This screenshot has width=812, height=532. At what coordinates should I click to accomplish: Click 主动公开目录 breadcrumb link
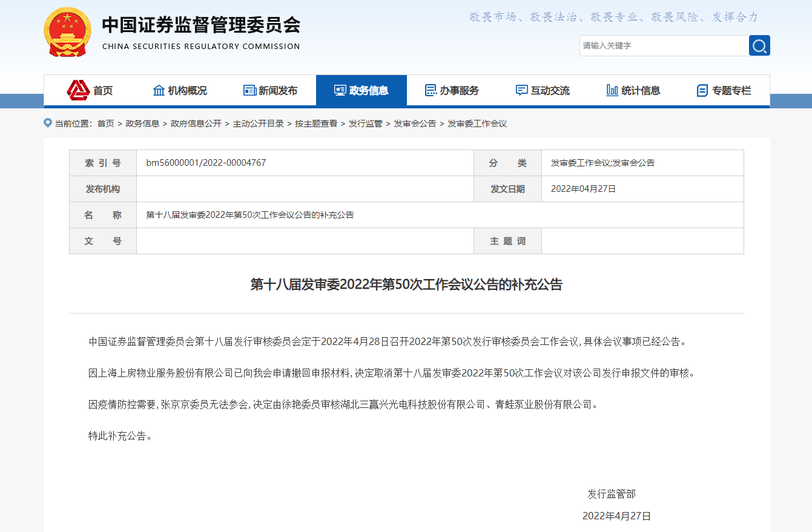(259, 123)
